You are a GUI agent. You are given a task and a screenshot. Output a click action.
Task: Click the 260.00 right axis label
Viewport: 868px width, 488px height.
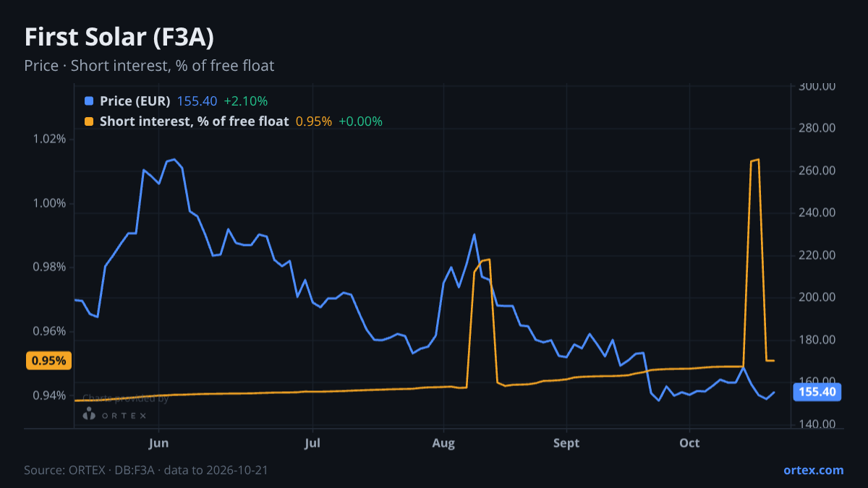coord(818,171)
